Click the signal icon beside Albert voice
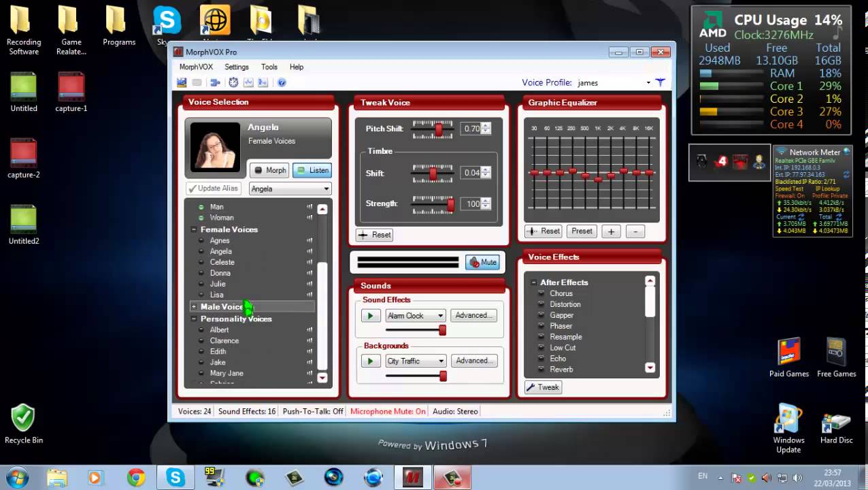 [x=310, y=330]
